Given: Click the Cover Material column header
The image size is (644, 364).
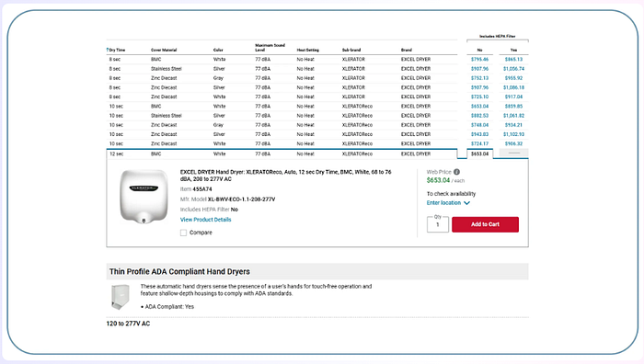Looking at the screenshot, I should click(x=164, y=50).
